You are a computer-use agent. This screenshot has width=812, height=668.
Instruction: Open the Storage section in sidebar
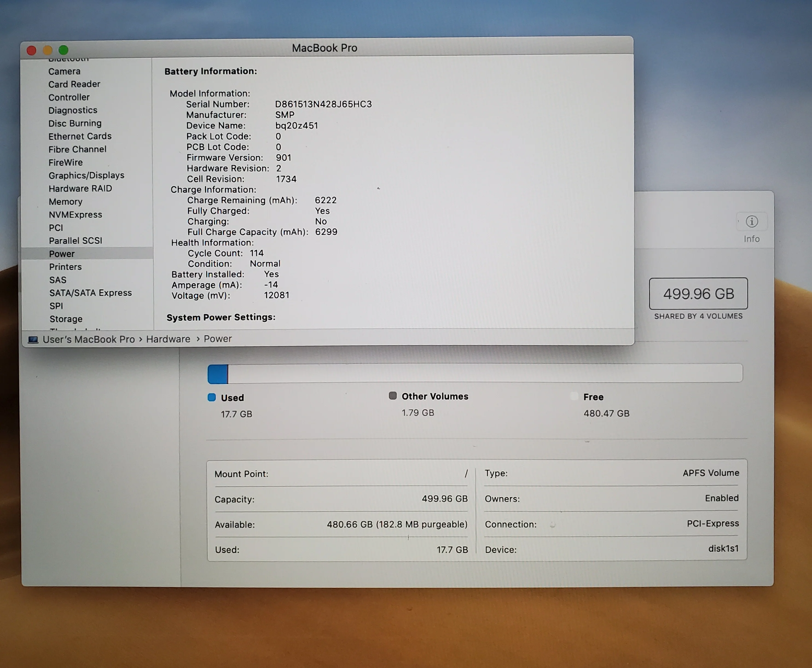click(x=66, y=319)
